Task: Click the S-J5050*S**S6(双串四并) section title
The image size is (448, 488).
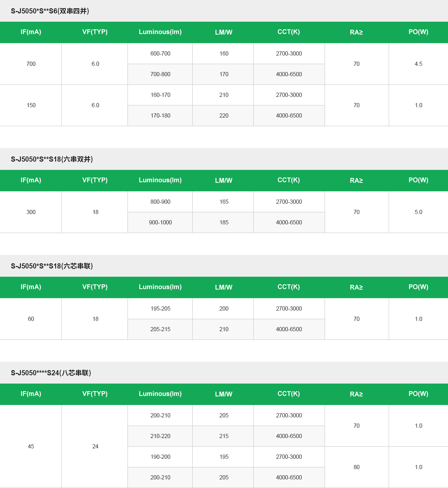Action: [x=50, y=11]
